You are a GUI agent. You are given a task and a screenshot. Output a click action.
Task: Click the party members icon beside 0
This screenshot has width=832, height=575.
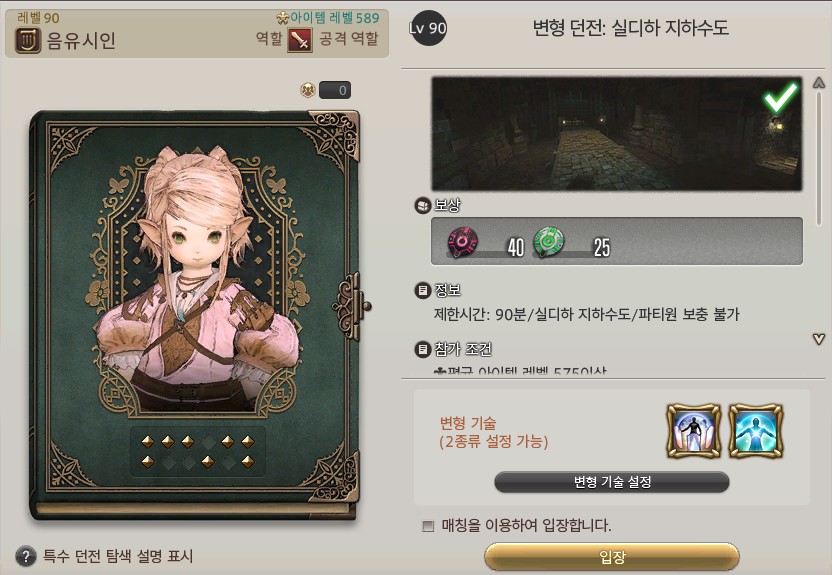(308, 90)
